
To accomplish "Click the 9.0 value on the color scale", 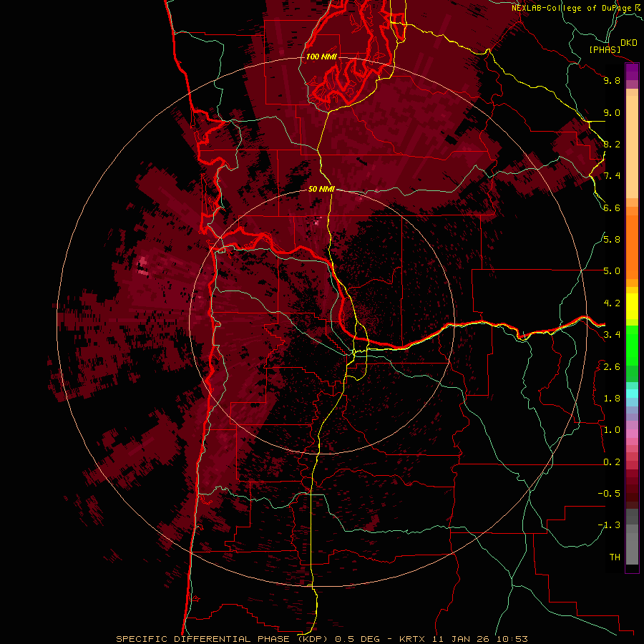I will pyautogui.click(x=612, y=112).
